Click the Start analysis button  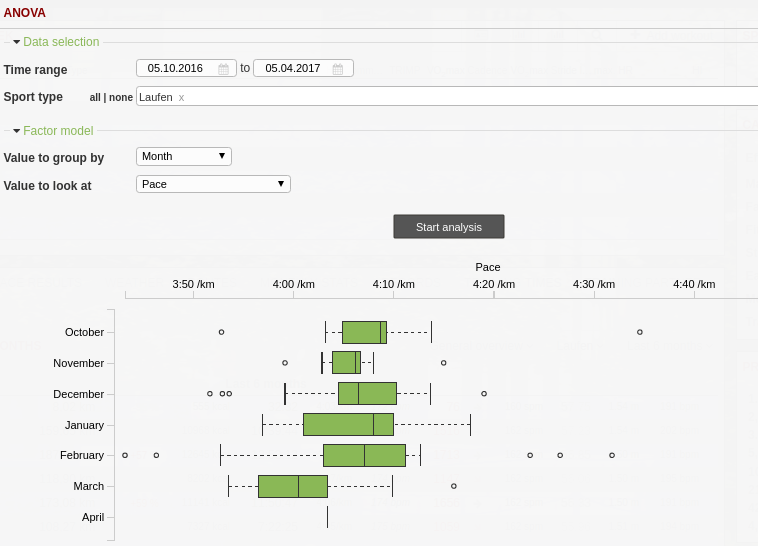pyautogui.click(x=448, y=227)
